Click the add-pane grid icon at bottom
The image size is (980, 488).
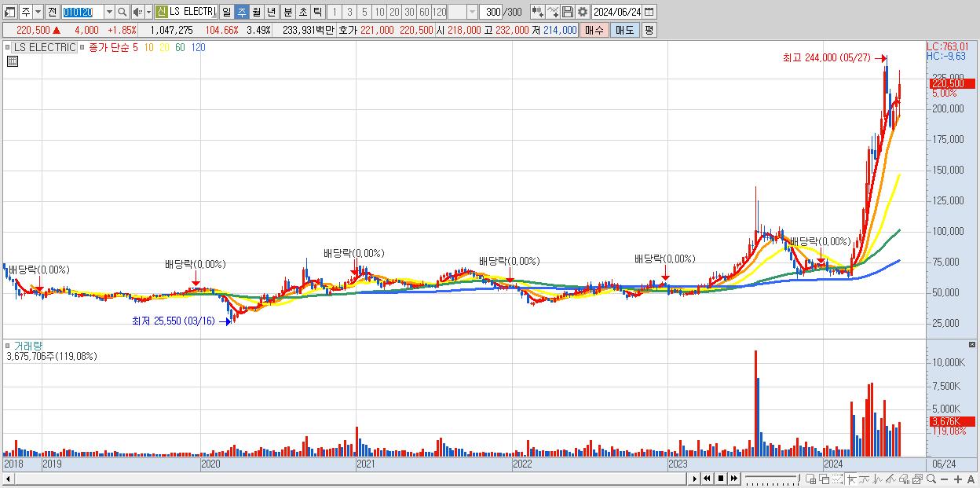point(811,479)
